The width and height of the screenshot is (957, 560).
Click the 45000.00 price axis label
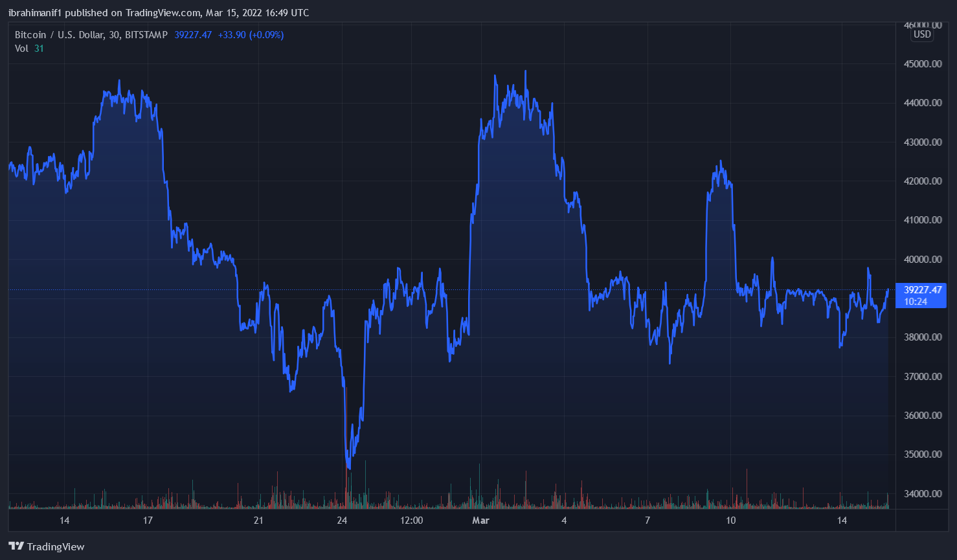pyautogui.click(x=922, y=64)
